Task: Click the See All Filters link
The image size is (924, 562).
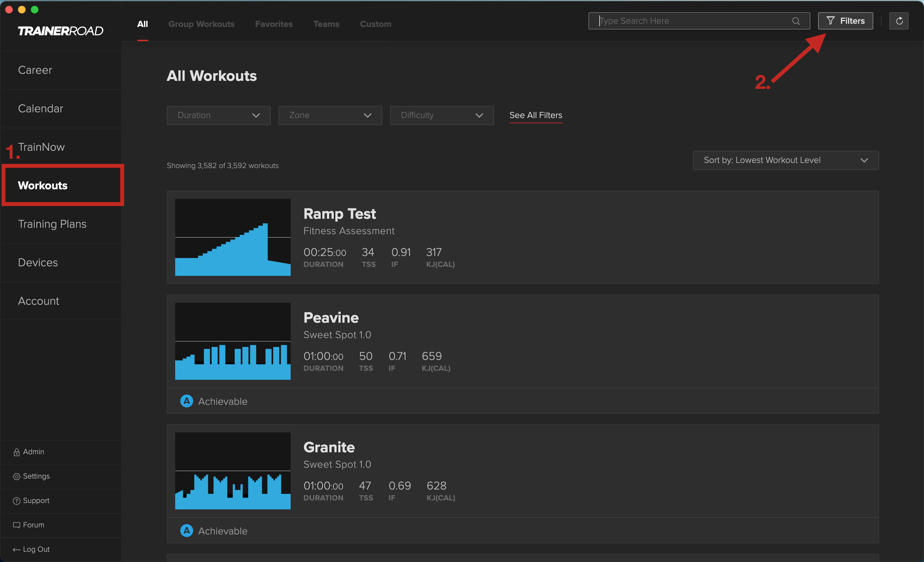Action: click(x=535, y=115)
